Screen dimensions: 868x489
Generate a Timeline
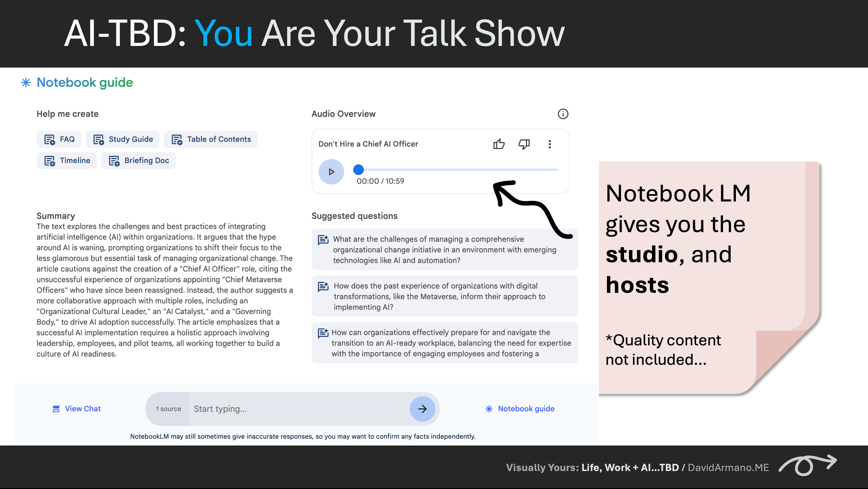tap(67, 161)
